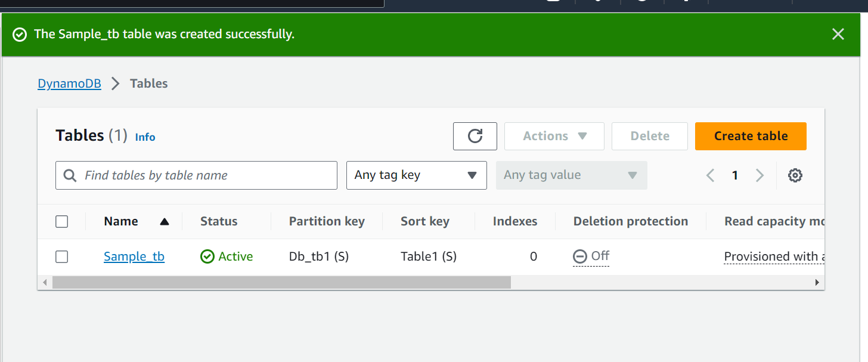The width and height of the screenshot is (868, 362).
Task: Click the Info link beside Tables
Action: [x=145, y=137]
